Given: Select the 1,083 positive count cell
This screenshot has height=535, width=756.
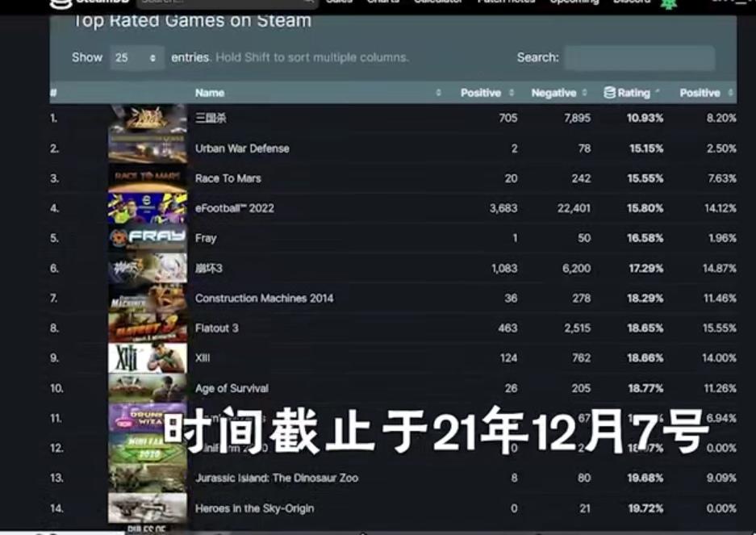Looking at the screenshot, I should tap(504, 268).
